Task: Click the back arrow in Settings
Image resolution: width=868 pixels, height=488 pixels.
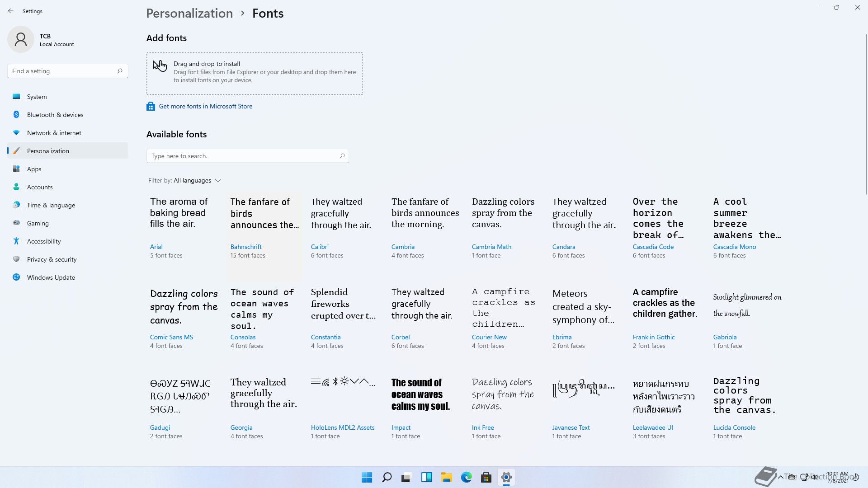Action: pos(11,11)
